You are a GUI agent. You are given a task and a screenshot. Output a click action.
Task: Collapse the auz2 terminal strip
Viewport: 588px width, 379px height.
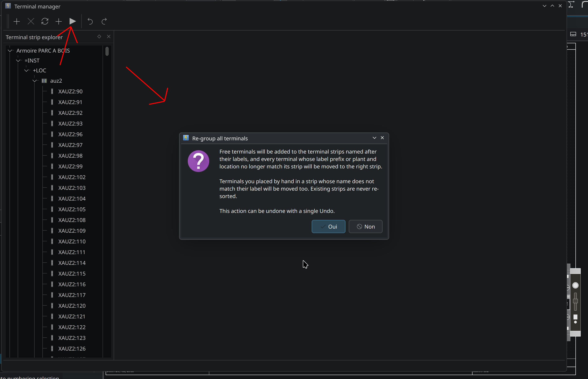click(x=35, y=81)
